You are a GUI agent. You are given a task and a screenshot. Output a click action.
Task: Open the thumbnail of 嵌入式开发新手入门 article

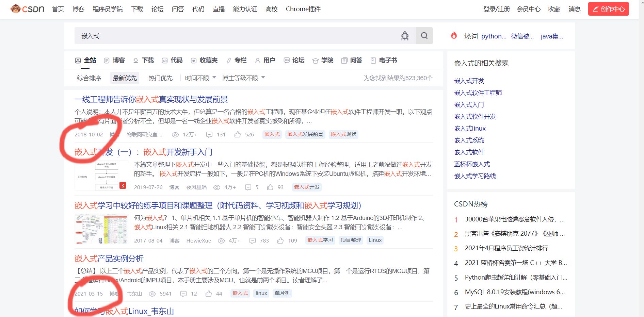tap(101, 176)
